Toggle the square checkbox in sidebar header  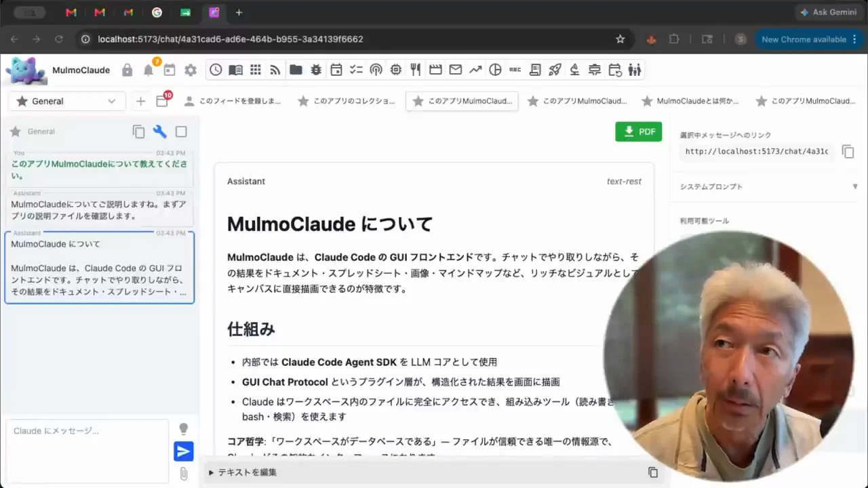(181, 131)
